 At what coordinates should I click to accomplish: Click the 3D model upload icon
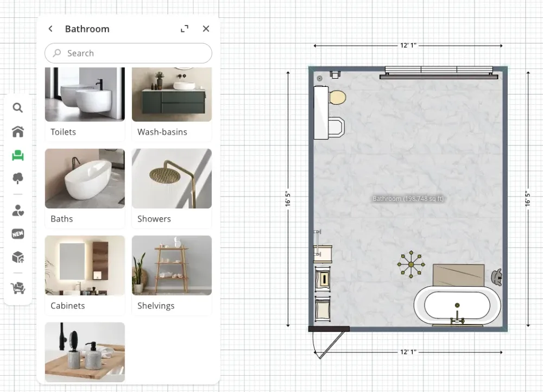(18, 257)
